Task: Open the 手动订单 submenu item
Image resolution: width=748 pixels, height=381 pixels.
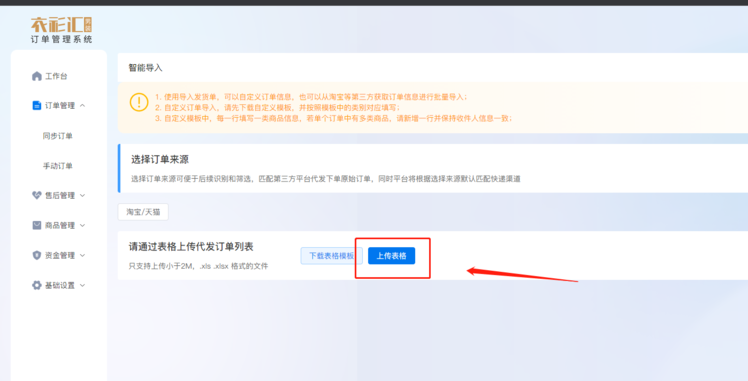Action: point(58,166)
